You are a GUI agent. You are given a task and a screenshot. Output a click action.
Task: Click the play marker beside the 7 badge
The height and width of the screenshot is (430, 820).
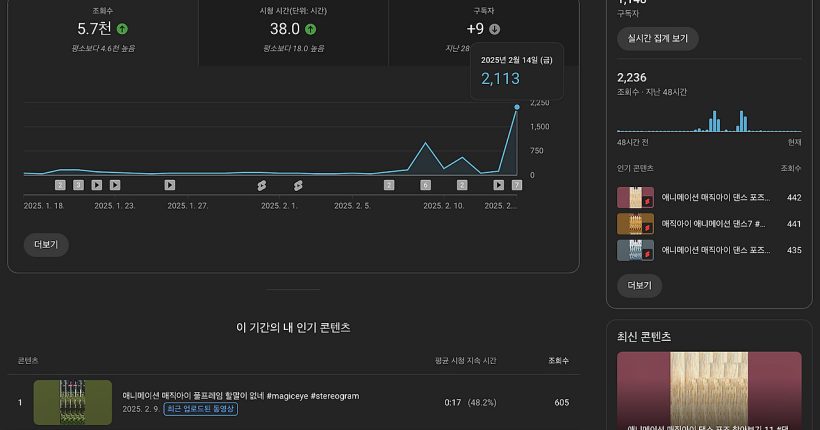point(498,185)
